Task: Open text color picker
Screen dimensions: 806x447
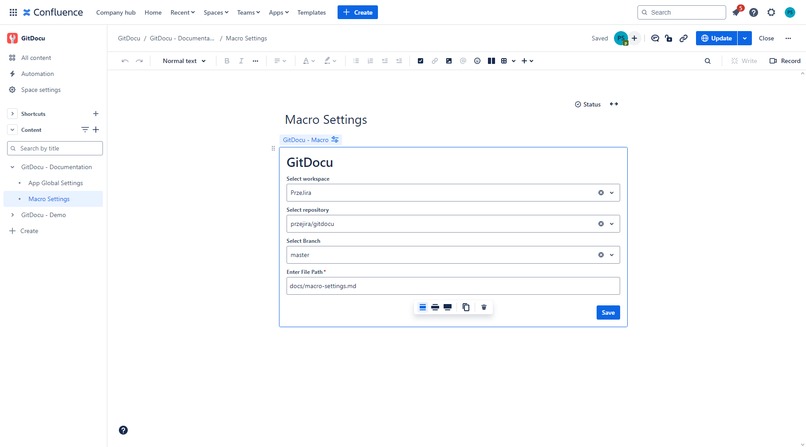Action: 309,61
